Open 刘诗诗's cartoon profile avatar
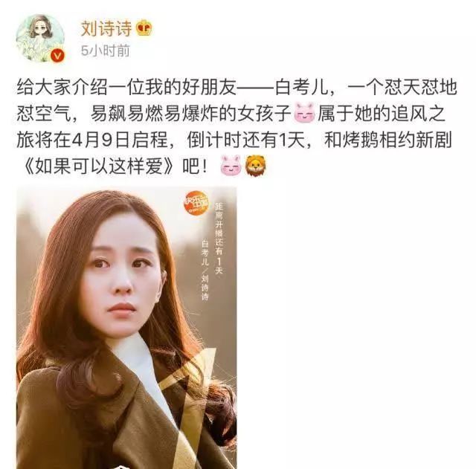This screenshot has width=476, height=469. (x=40, y=38)
